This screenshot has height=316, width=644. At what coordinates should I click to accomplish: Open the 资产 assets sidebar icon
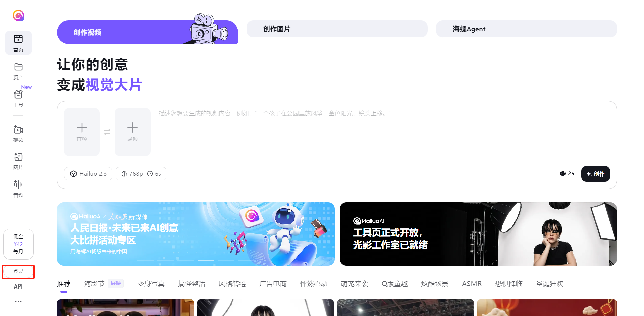tap(18, 71)
